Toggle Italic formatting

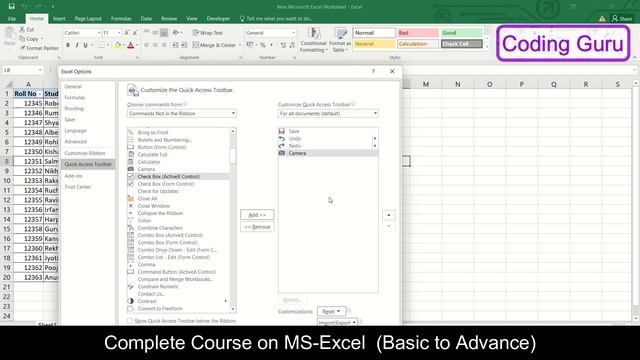(76, 45)
